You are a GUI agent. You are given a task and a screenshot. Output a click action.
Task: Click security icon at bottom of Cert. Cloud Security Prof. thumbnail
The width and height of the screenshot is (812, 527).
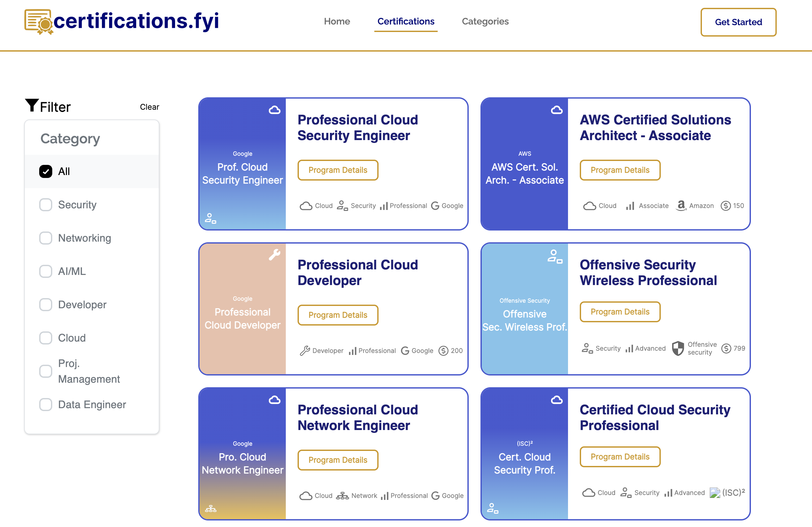pos(493,508)
